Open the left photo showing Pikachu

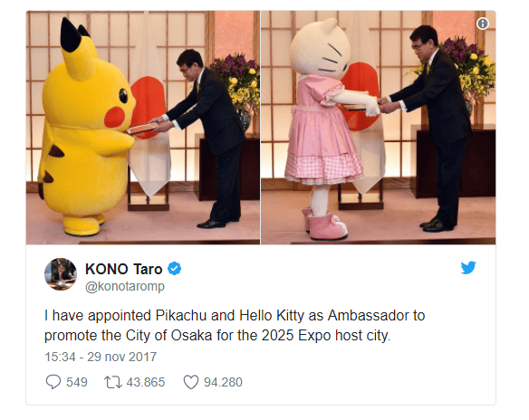coord(143,128)
